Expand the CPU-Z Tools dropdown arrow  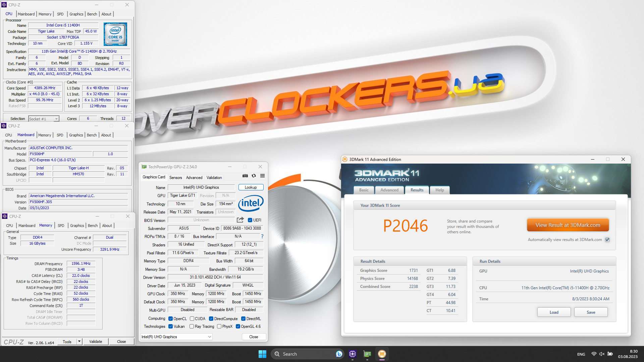point(79,342)
